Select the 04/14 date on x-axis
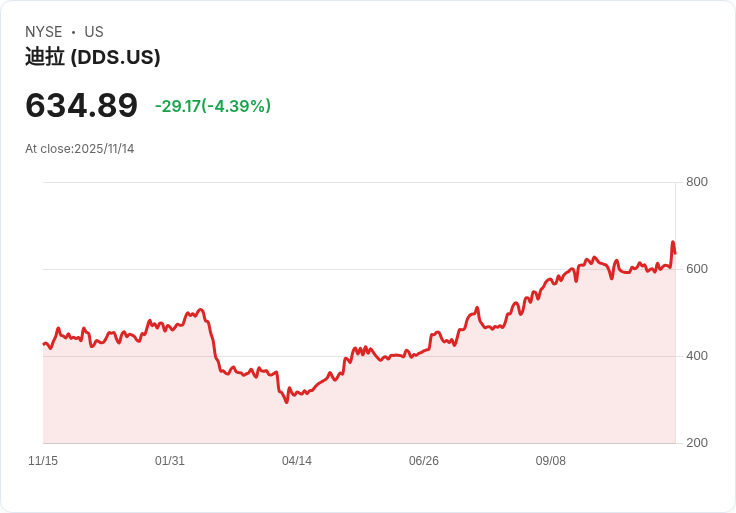The image size is (736, 513). 297,461
